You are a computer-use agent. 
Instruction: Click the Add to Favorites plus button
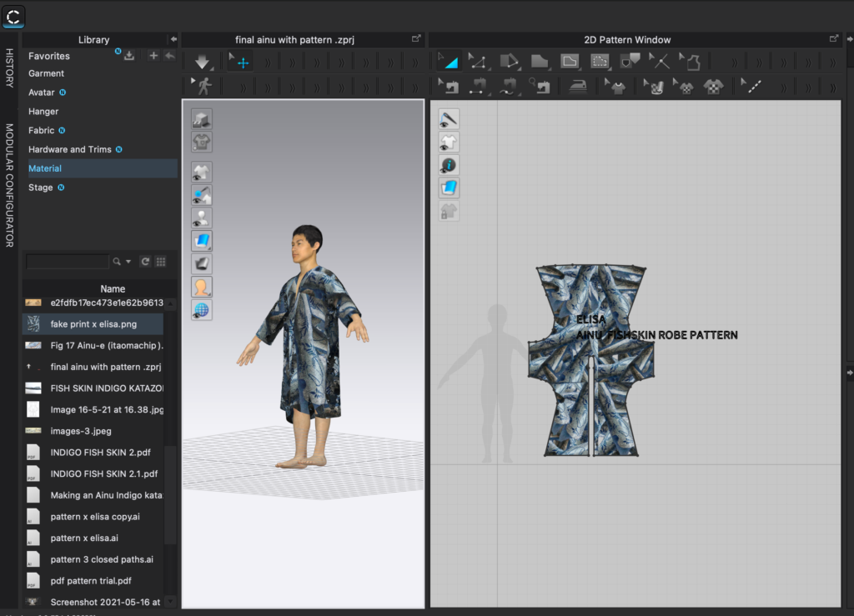click(x=153, y=56)
